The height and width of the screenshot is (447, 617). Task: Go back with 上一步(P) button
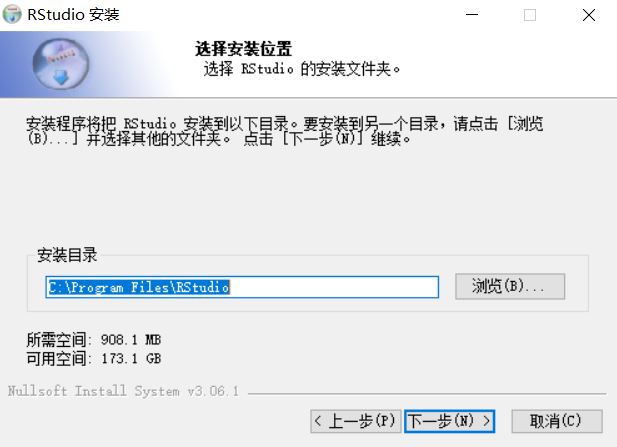(356, 421)
